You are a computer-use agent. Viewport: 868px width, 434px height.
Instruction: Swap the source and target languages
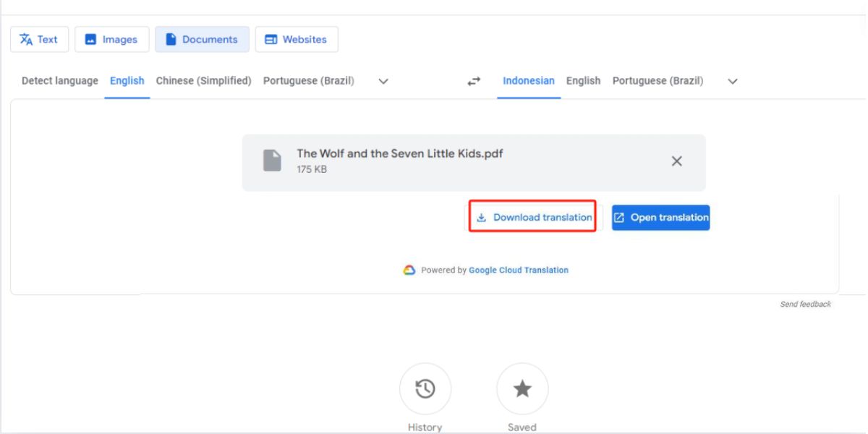click(473, 80)
